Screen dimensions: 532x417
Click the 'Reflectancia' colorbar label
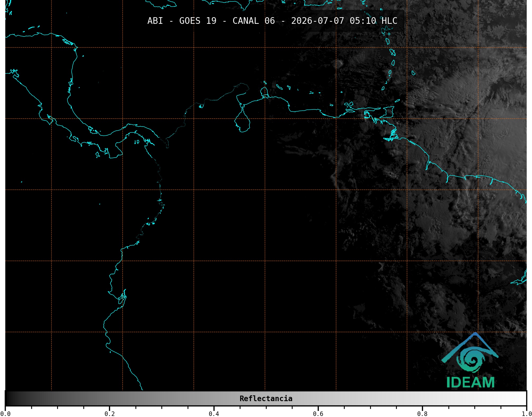click(x=266, y=398)
